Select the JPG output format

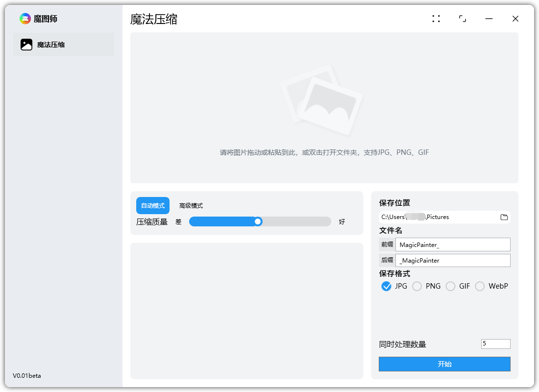point(387,286)
